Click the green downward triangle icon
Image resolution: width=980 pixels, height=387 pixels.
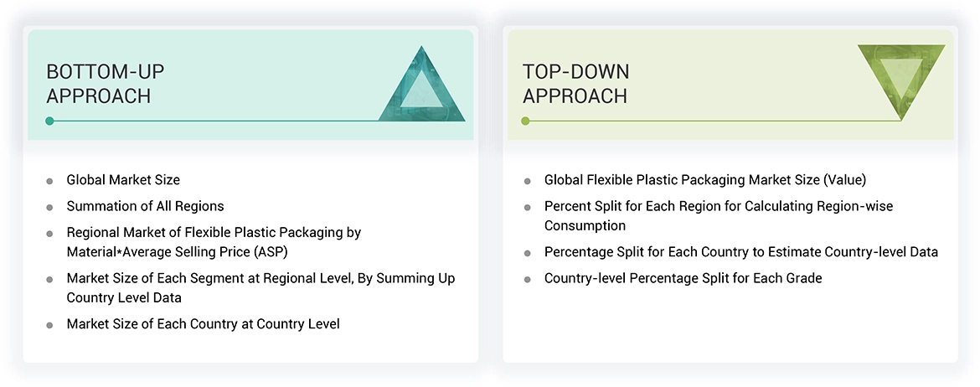pyautogui.click(x=901, y=77)
